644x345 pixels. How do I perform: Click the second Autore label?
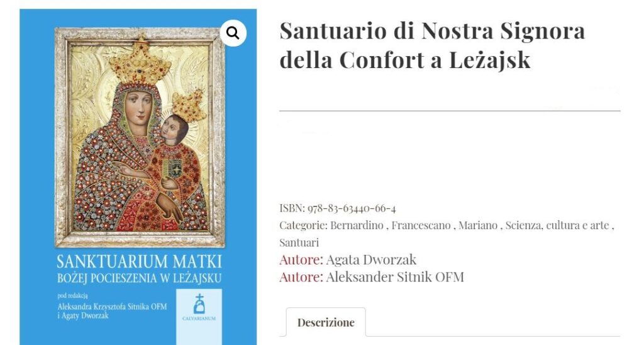point(301,277)
